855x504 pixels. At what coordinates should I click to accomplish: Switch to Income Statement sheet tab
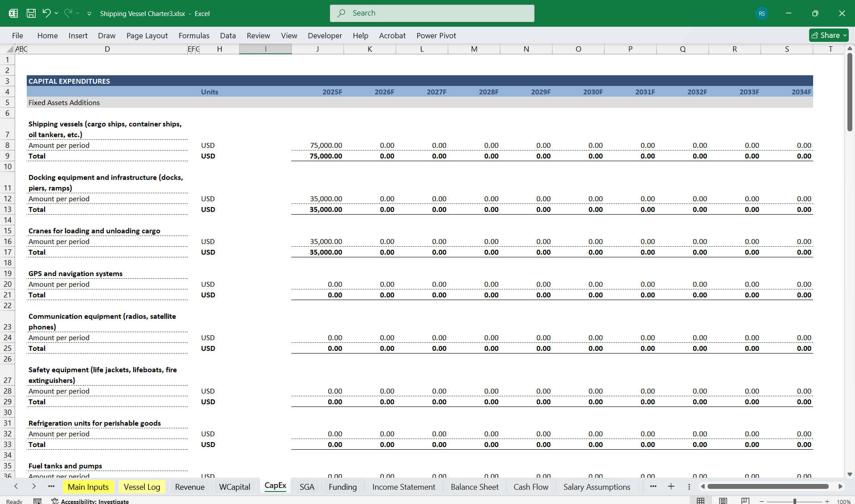click(404, 487)
